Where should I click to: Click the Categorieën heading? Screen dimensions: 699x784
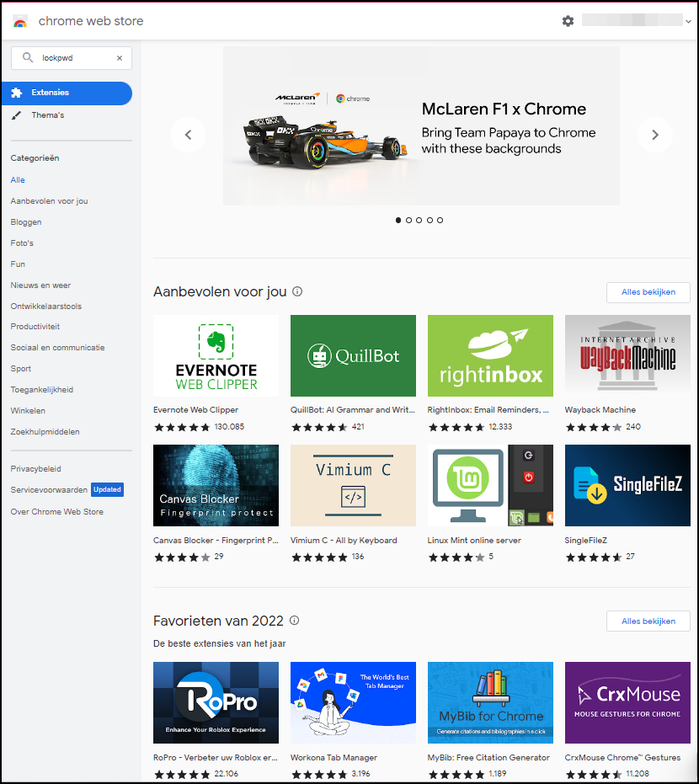click(35, 158)
